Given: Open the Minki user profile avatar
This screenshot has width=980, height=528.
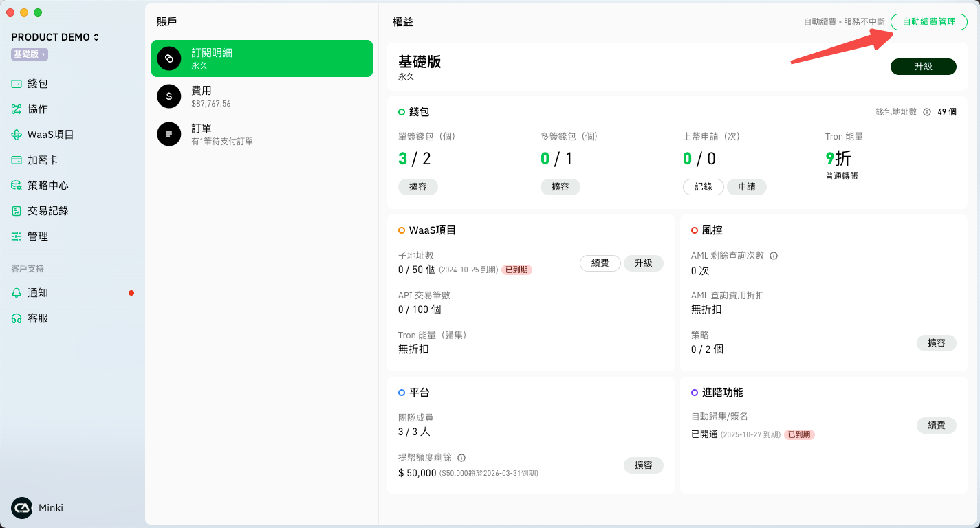Looking at the screenshot, I should pos(22,508).
